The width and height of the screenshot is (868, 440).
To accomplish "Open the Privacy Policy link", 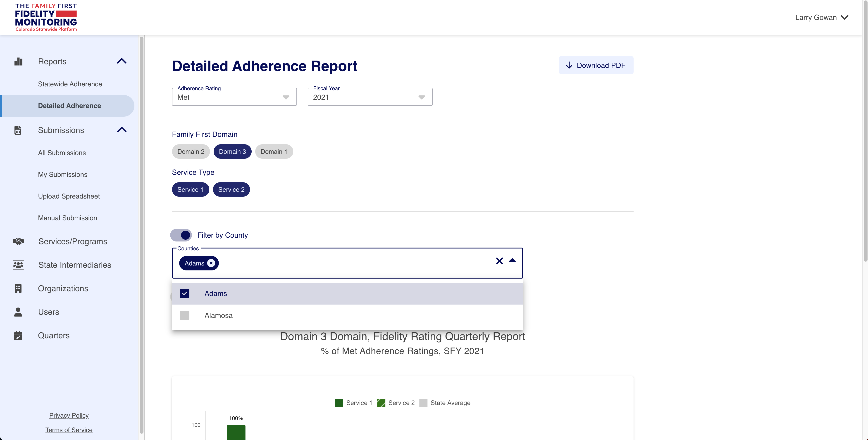I will pos(69,415).
